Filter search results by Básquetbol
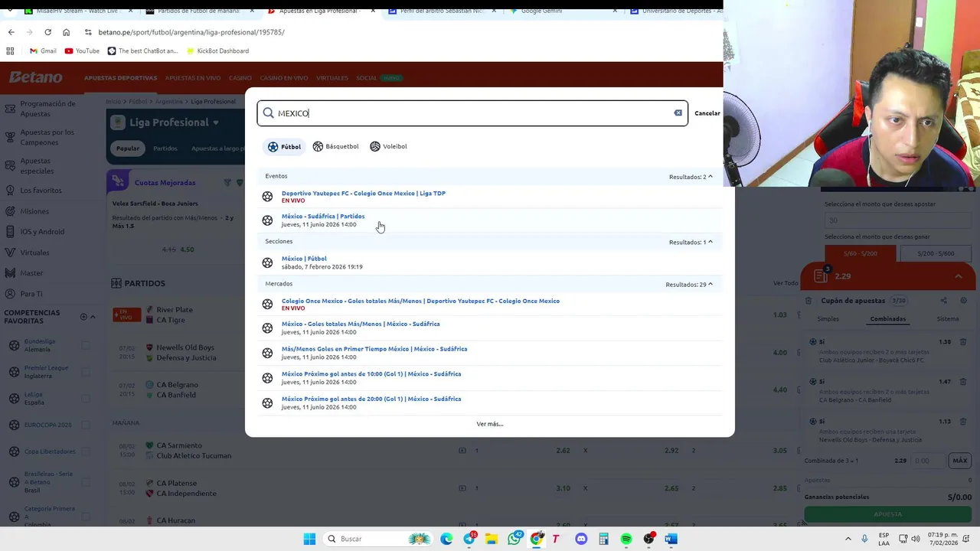980x551 pixels. coord(335,146)
